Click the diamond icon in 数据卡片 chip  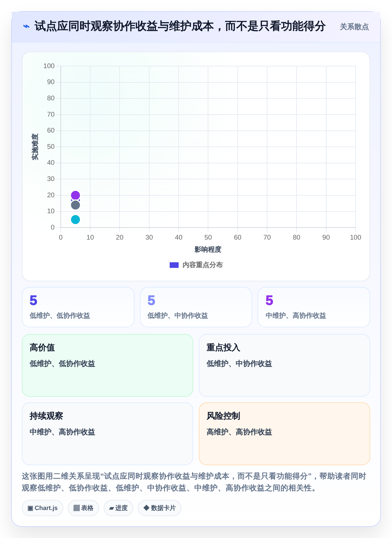pos(146,508)
